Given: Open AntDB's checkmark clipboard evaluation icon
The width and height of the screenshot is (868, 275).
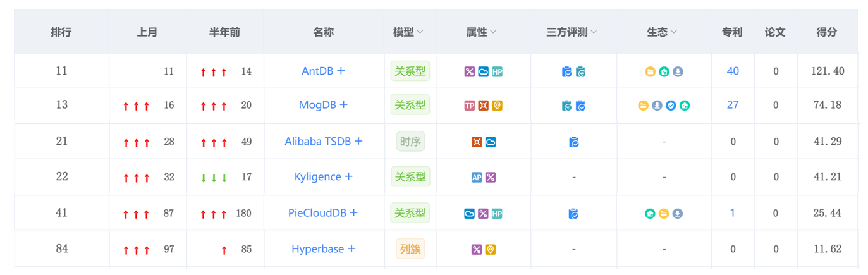Looking at the screenshot, I should [x=567, y=71].
